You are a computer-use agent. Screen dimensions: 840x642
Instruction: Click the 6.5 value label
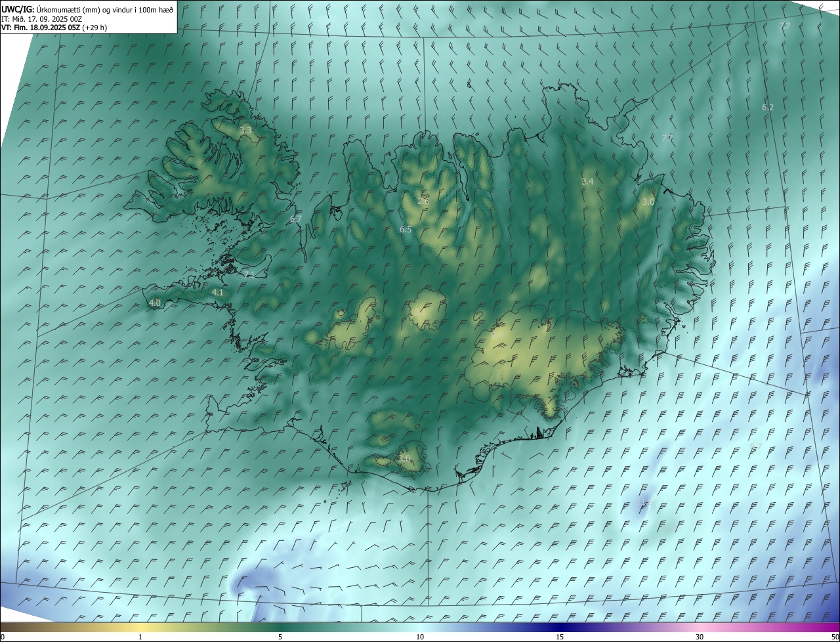[406, 229]
